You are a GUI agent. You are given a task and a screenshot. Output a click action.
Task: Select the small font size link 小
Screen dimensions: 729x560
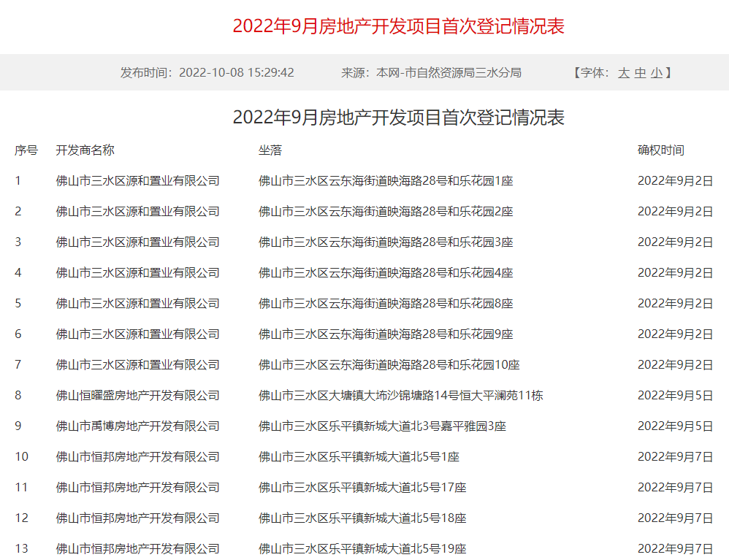coord(657,73)
